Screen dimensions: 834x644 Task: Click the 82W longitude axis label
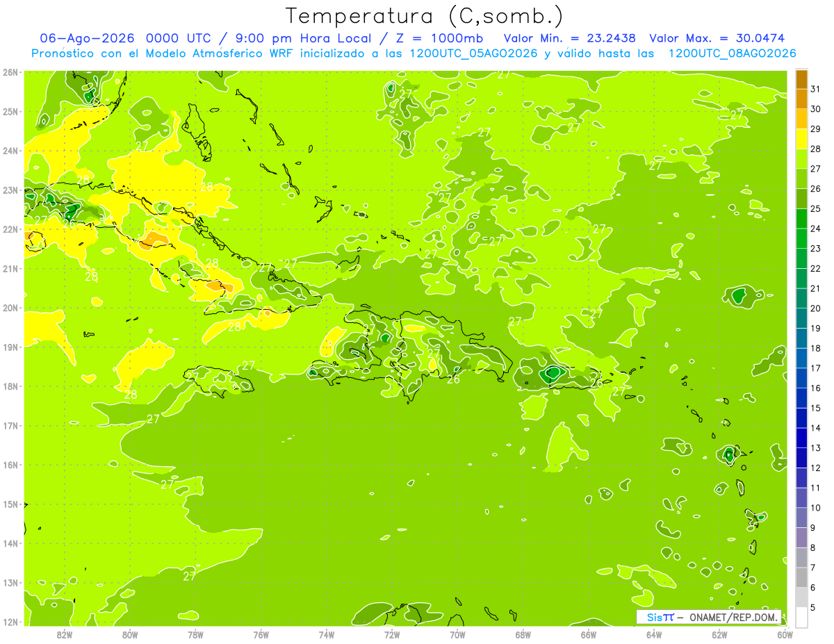(64, 634)
